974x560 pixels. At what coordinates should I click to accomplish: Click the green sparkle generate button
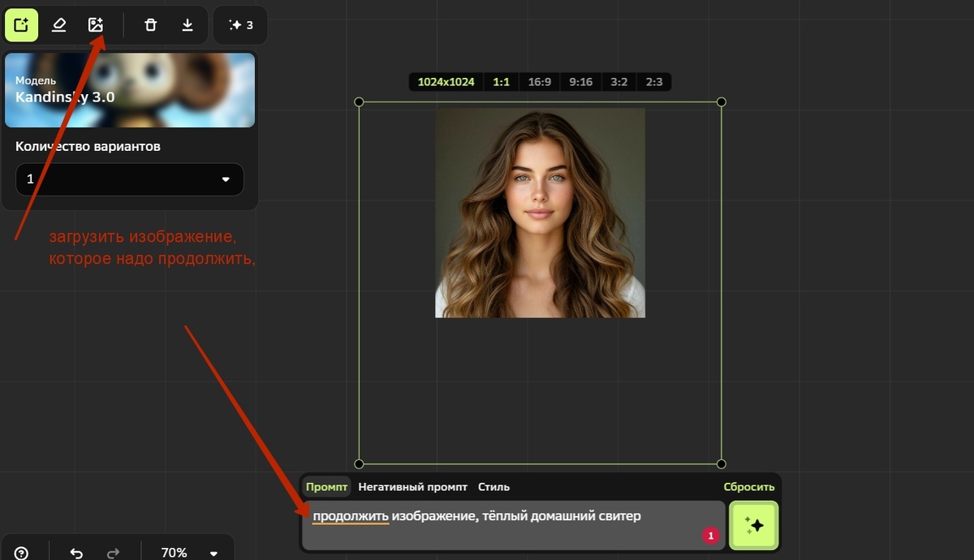[754, 525]
